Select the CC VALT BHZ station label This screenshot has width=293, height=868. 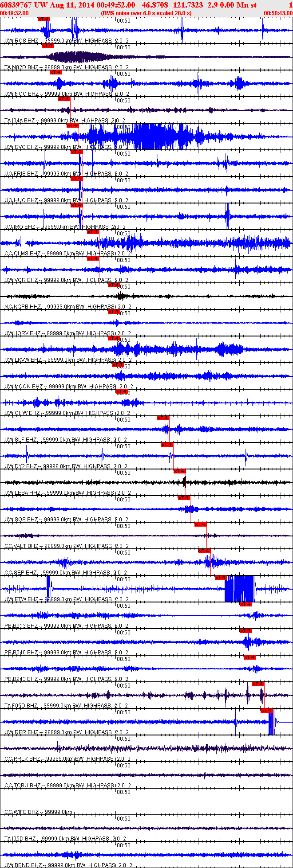[x=22, y=546]
